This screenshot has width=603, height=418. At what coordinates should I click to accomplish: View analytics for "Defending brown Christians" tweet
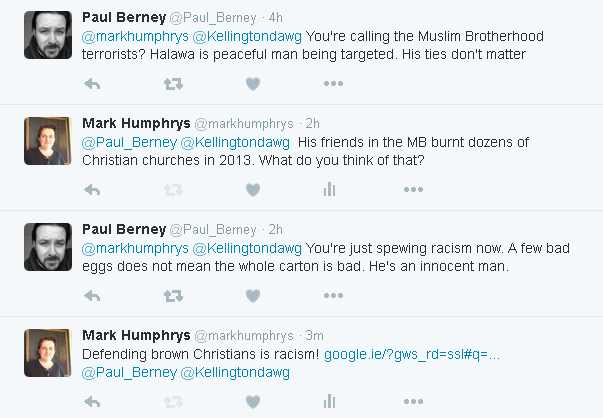click(x=329, y=401)
